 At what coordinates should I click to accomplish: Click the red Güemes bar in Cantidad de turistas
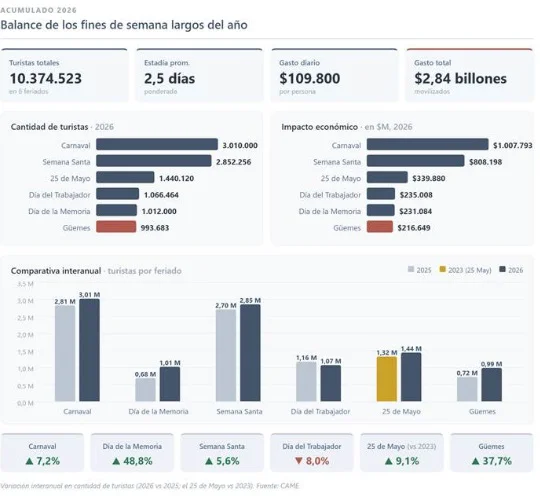[116, 227]
